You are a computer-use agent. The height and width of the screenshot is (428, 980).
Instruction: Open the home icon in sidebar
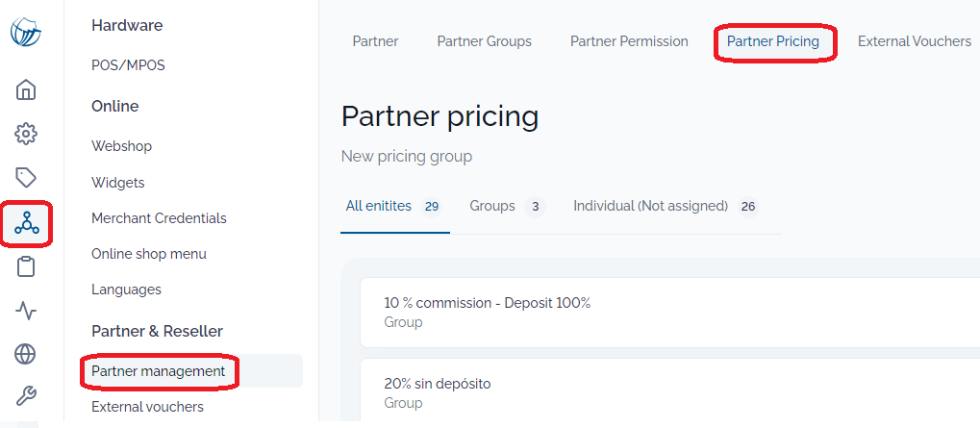tap(26, 89)
